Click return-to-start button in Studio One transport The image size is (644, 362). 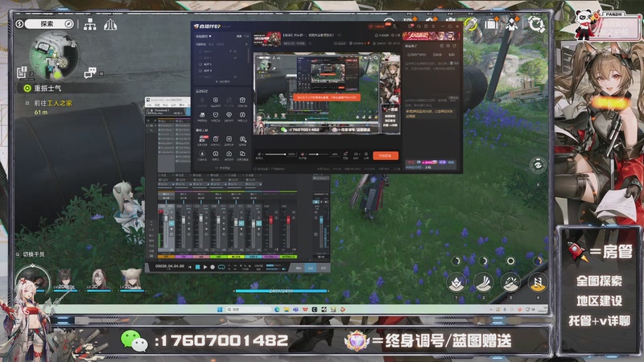click(x=190, y=267)
